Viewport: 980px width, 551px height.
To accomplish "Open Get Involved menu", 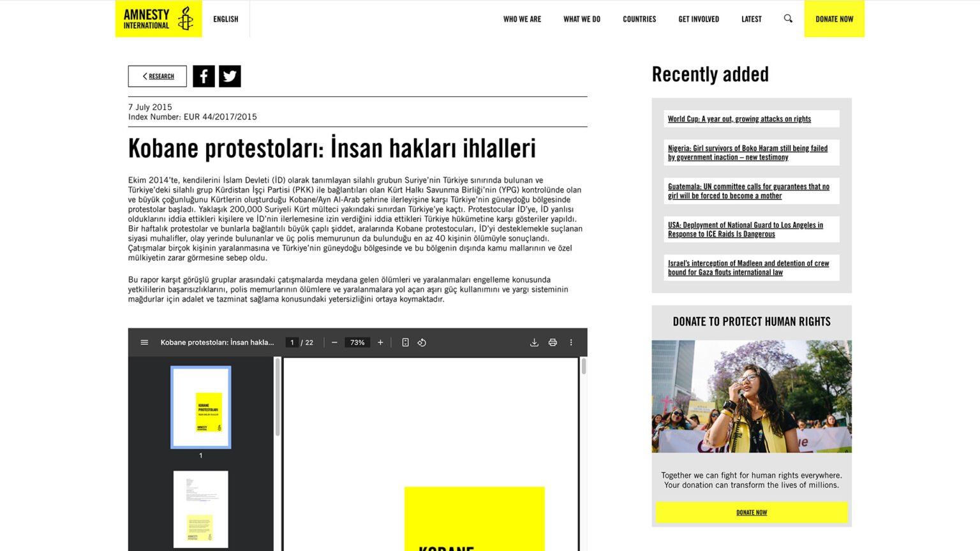I will tap(699, 19).
